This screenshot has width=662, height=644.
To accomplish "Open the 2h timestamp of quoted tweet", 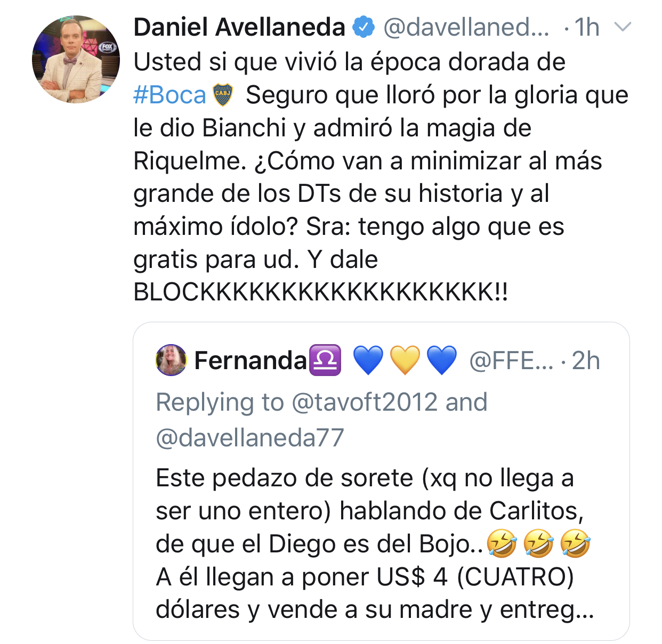I will [586, 361].
